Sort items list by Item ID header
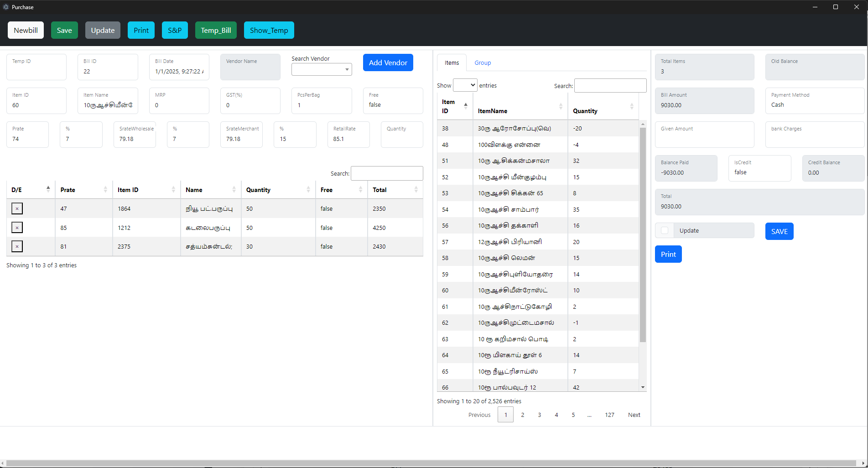868x468 pixels. [454, 106]
